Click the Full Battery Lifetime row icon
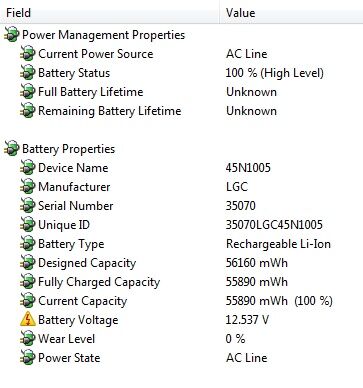 (x=28, y=91)
